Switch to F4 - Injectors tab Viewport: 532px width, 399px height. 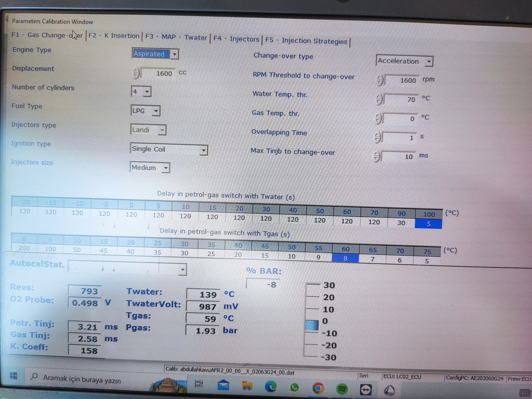click(x=236, y=39)
